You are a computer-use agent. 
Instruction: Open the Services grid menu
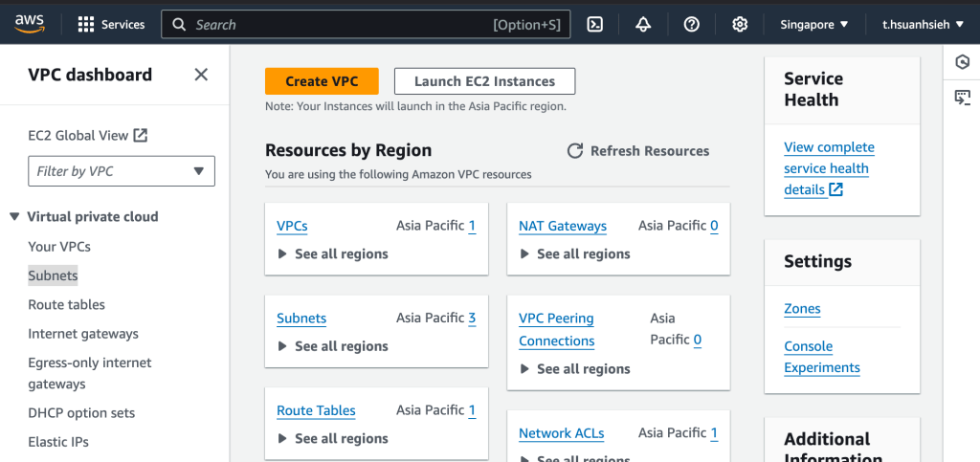(111, 25)
